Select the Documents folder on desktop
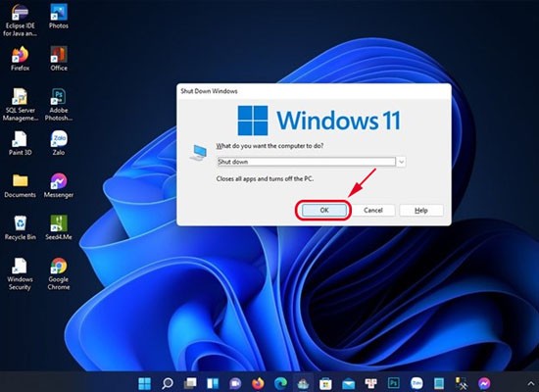This screenshot has height=392, width=539. tap(20, 185)
